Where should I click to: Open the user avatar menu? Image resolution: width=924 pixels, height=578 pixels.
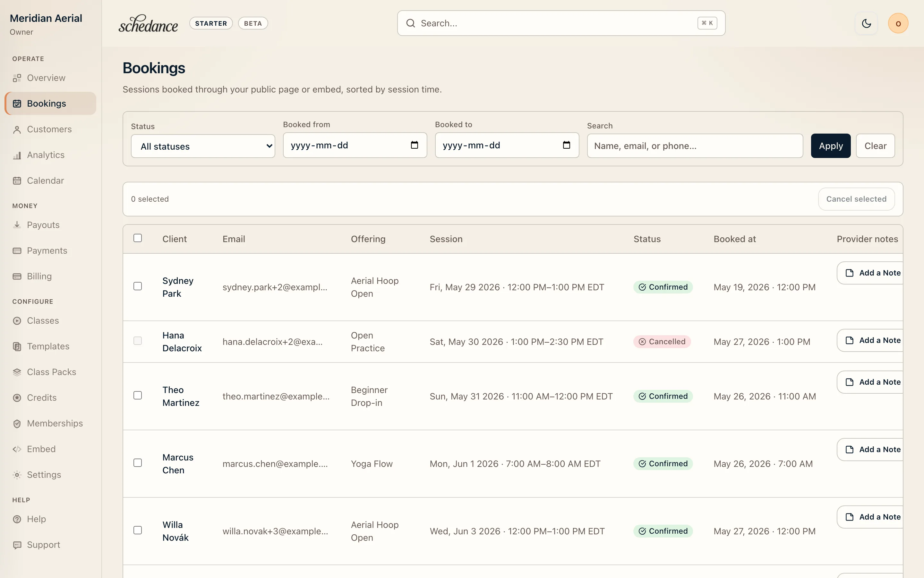click(x=898, y=23)
